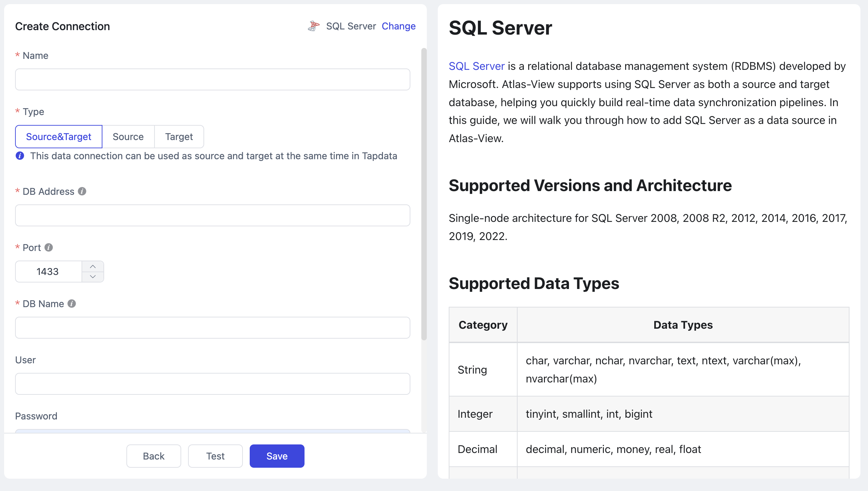Click the Decimal category cell
The image size is (868, 491).
tap(483, 449)
